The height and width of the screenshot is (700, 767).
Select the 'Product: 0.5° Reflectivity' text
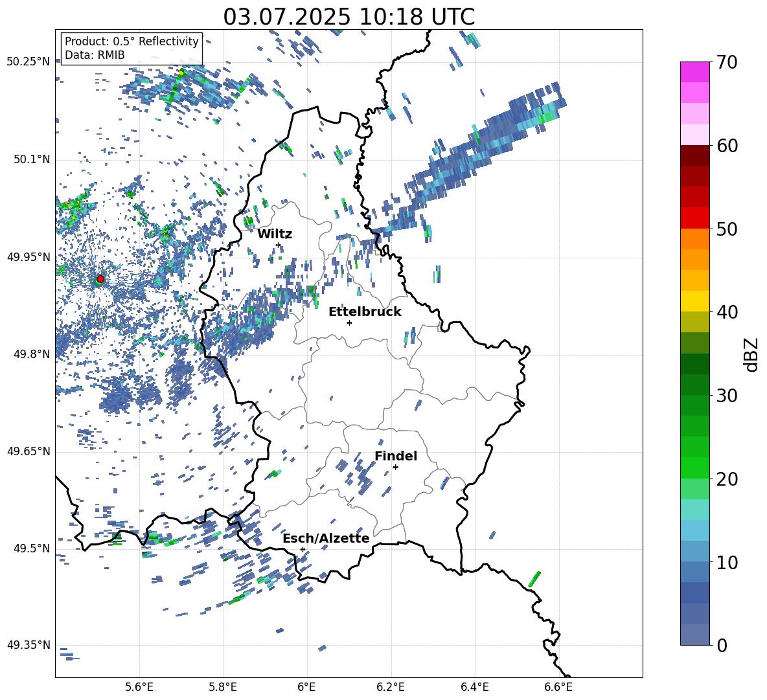(x=132, y=41)
